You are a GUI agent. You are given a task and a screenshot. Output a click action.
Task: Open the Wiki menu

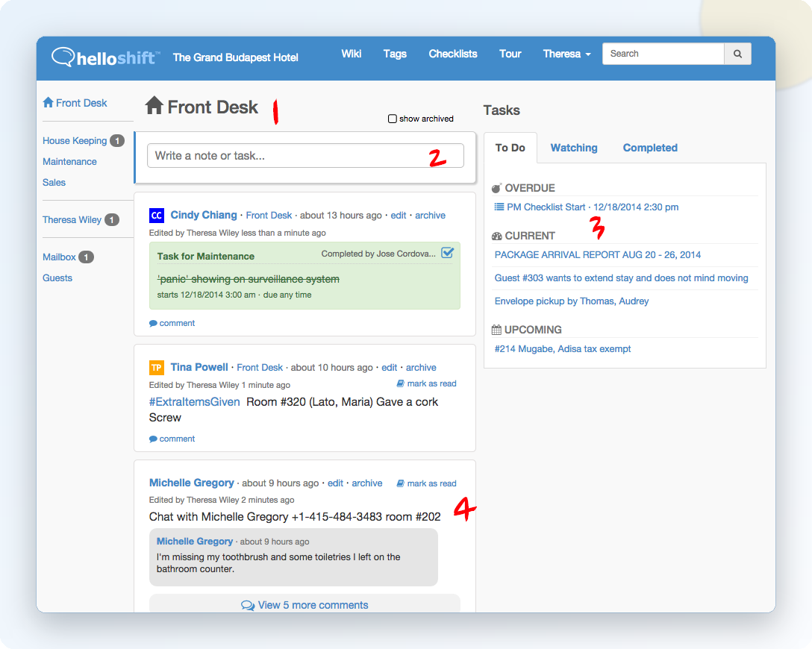(x=351, y=54)
